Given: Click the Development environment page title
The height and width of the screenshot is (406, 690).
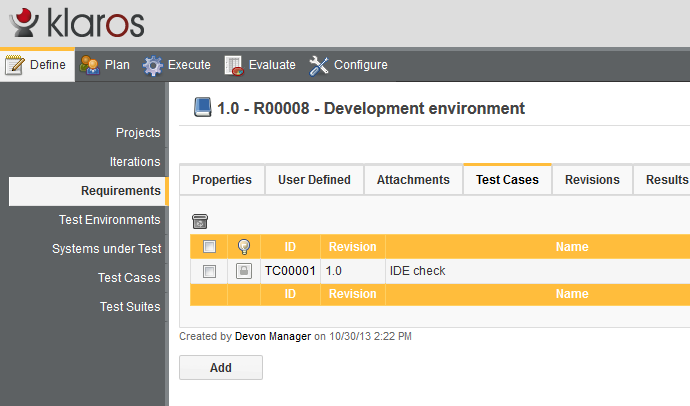Looking at the screenshot, I should (371, 108).
